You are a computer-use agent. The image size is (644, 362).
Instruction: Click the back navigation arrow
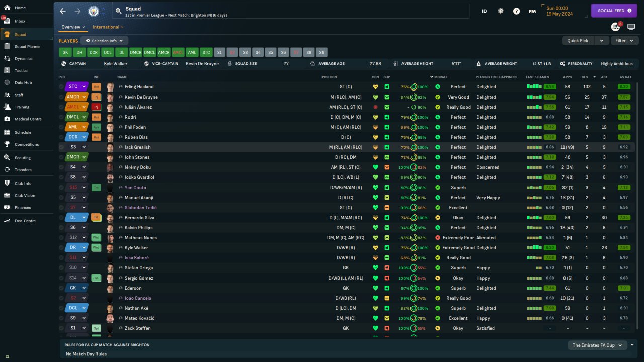(x=63, y=11)
